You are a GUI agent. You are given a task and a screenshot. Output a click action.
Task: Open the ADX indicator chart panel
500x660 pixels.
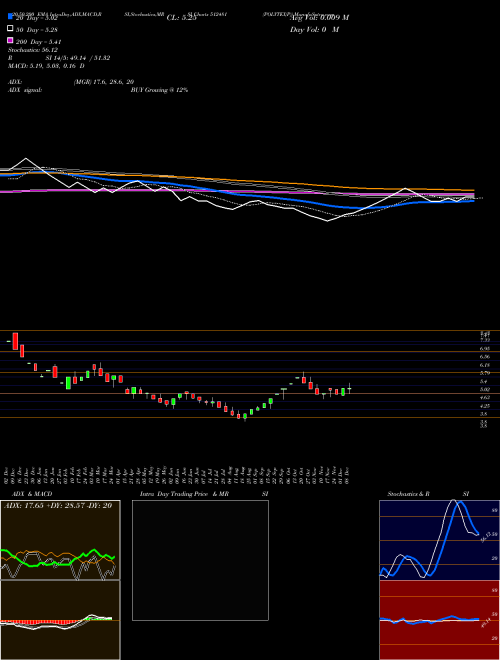coord(60,540)
